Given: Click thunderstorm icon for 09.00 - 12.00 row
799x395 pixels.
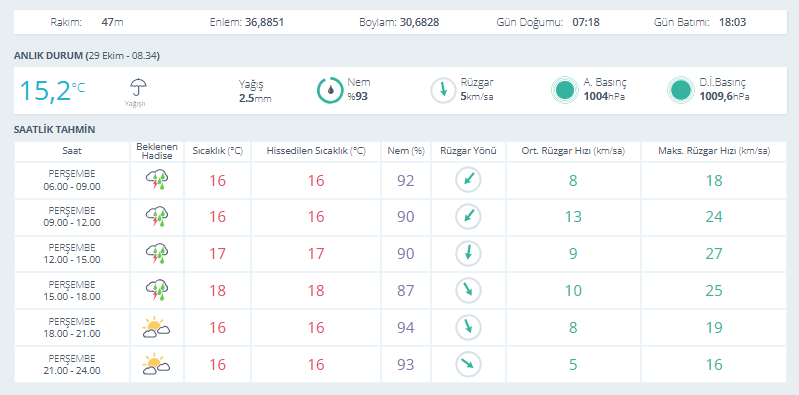Looking at the screenshot, I should tap(157, 217).
